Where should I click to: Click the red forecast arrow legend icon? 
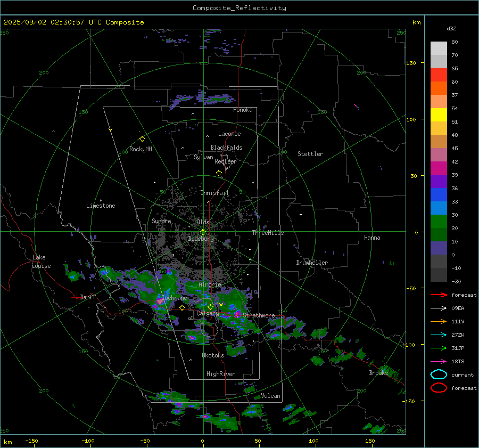pyautogui.click(x=439, y=295)
